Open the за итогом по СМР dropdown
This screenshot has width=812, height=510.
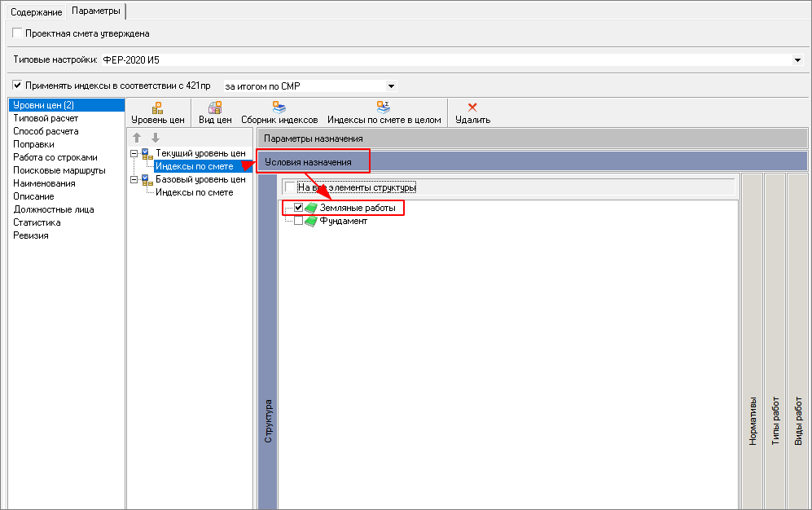pos(391,86)
